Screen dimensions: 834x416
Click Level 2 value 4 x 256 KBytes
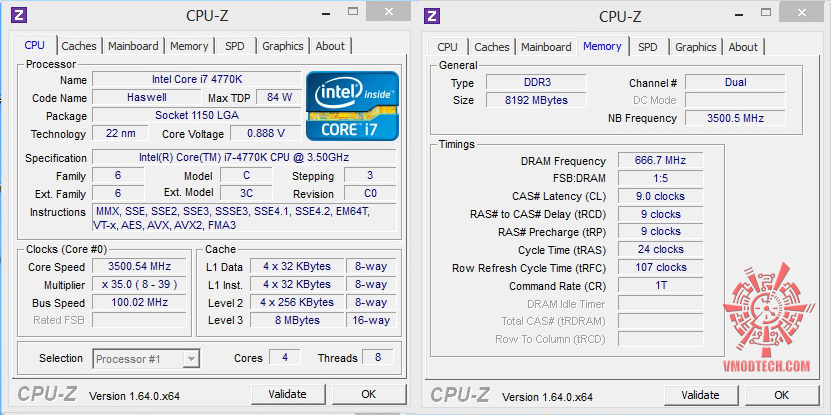coord(297,302)
